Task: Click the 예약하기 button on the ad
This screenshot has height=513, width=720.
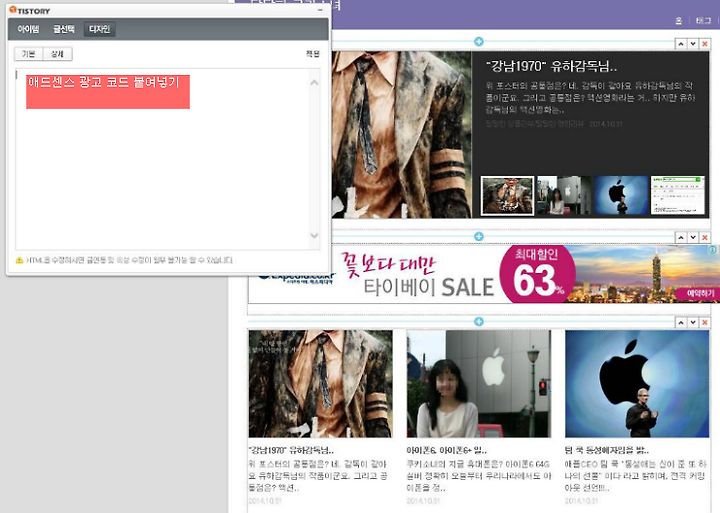Action: click(x=701, y=293)
